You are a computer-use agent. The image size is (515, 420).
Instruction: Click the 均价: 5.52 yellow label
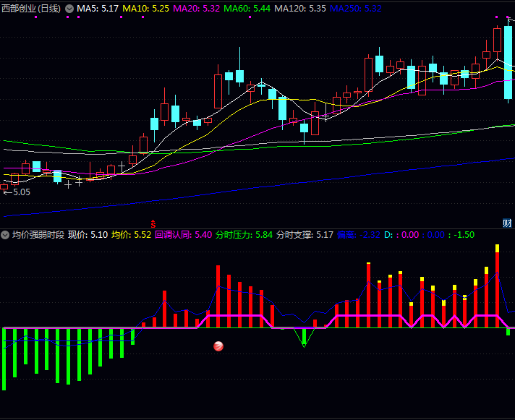point(131,235)
